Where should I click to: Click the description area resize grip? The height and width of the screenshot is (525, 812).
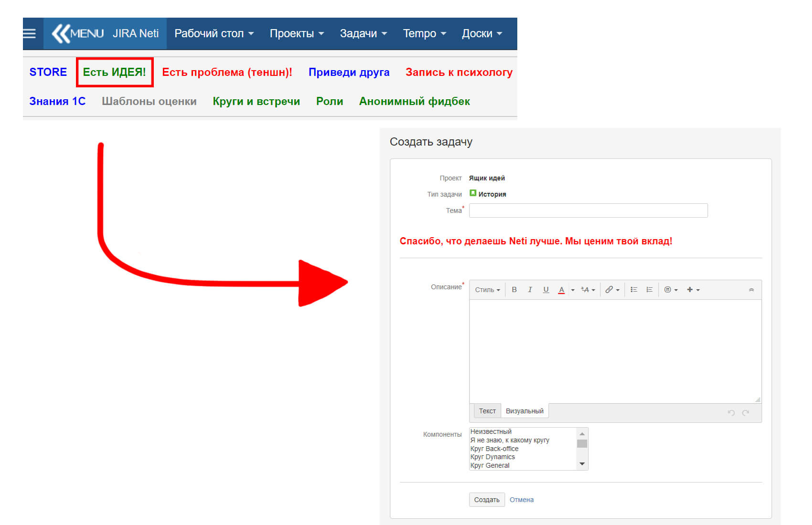click(758, 399)
